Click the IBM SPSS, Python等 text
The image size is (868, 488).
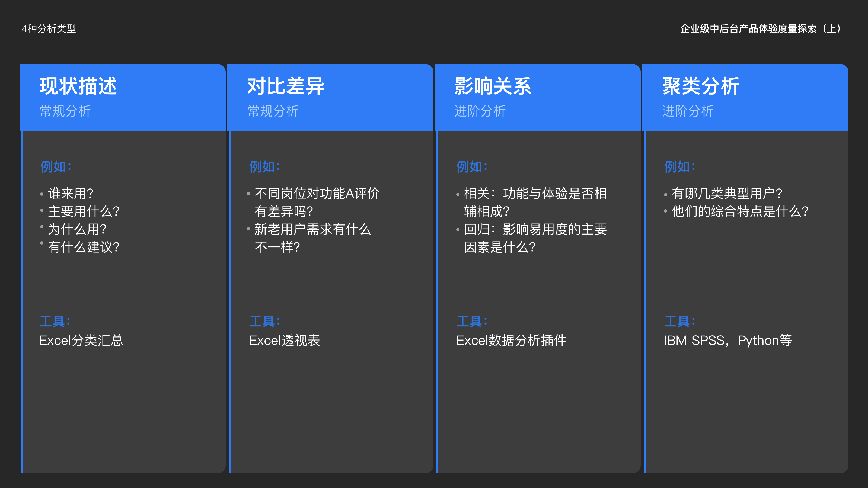(727, 341)
